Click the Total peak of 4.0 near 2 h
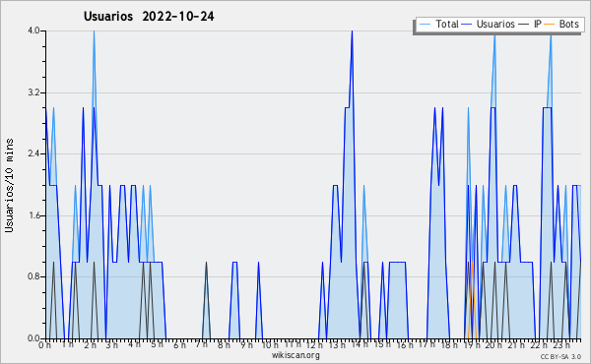This screenshot has width=591, height=364. [x=94, y=31]
